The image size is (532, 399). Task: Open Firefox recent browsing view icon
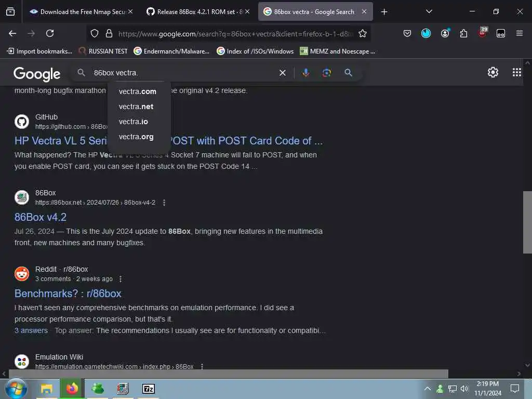pos(10,12)
